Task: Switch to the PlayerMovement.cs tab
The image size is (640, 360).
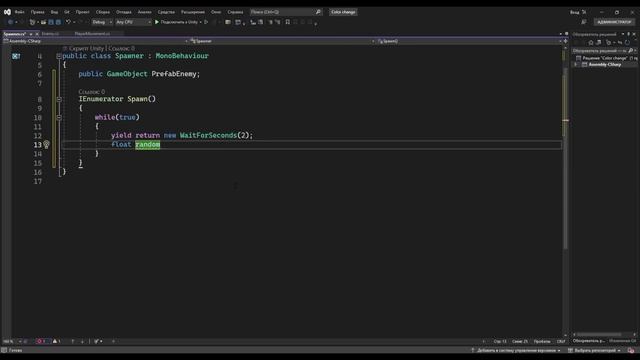Action: tap(92, 34)
